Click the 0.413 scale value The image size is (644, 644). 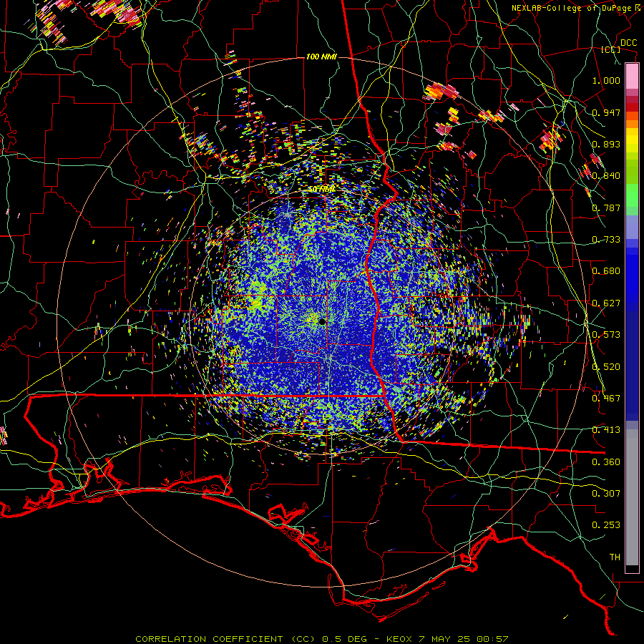(606, 430)
